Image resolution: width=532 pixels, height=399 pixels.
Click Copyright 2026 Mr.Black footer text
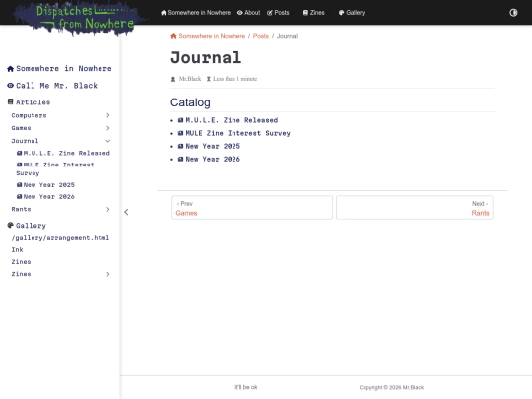[x=391, y=387]
